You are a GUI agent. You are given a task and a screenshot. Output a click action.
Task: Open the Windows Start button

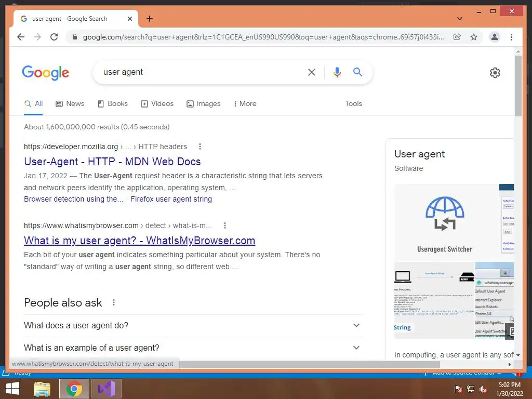point(12,389)
